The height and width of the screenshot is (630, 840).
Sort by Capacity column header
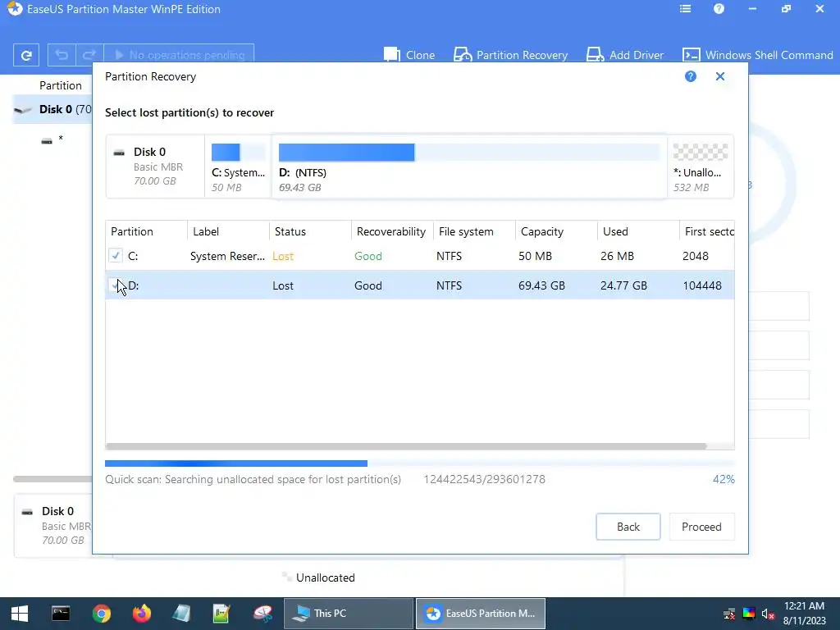pyautogui.click(x=556, y=231)
